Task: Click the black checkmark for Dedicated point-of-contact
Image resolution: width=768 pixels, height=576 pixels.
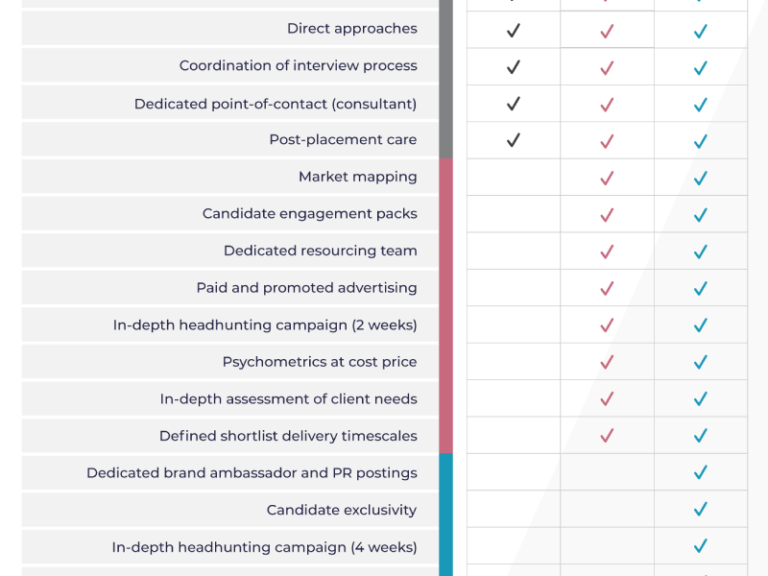Action: 513,104
